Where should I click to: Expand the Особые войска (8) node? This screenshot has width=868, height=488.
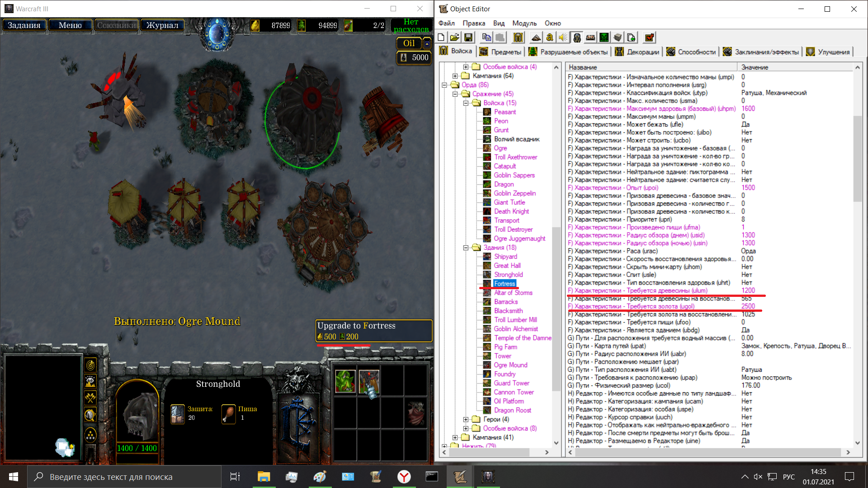coord(466,428)
